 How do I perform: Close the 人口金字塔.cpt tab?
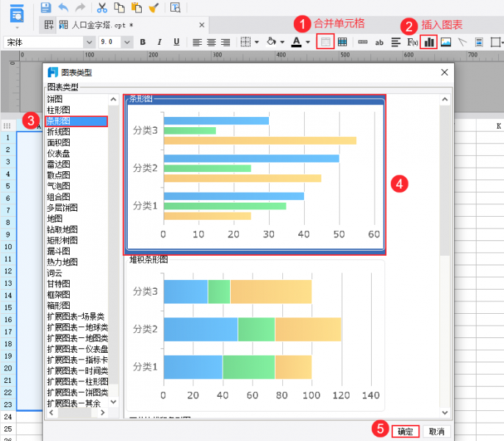click(202, 25)
